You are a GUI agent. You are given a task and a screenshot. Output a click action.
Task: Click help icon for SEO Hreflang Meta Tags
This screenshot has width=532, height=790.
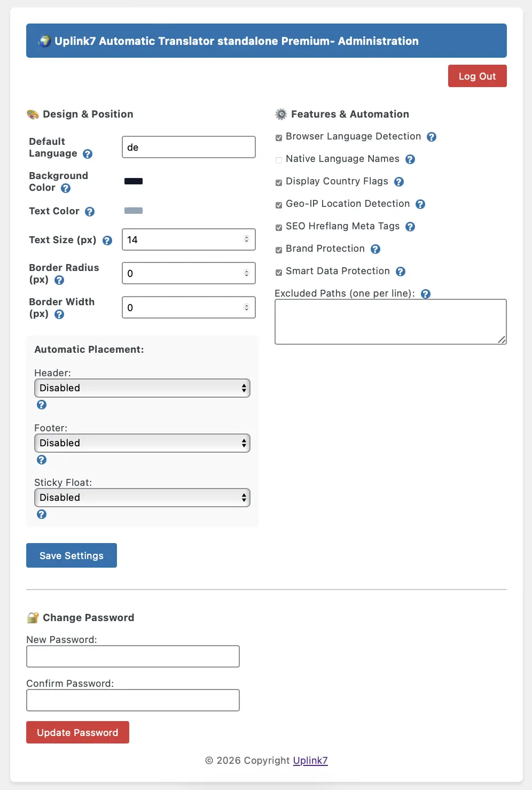tap(410, 227)
